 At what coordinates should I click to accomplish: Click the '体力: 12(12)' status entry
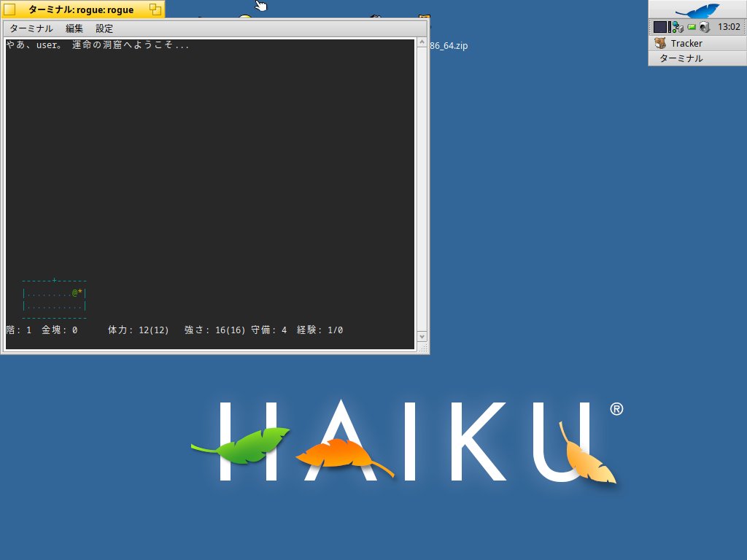(x=138, y=330)
